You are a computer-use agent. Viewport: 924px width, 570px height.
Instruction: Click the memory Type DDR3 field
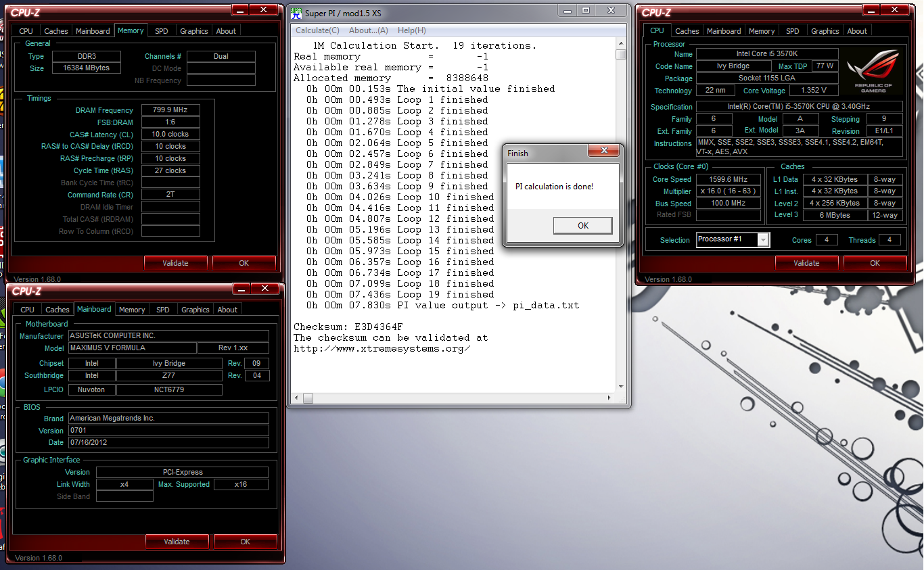coord(86,56)
